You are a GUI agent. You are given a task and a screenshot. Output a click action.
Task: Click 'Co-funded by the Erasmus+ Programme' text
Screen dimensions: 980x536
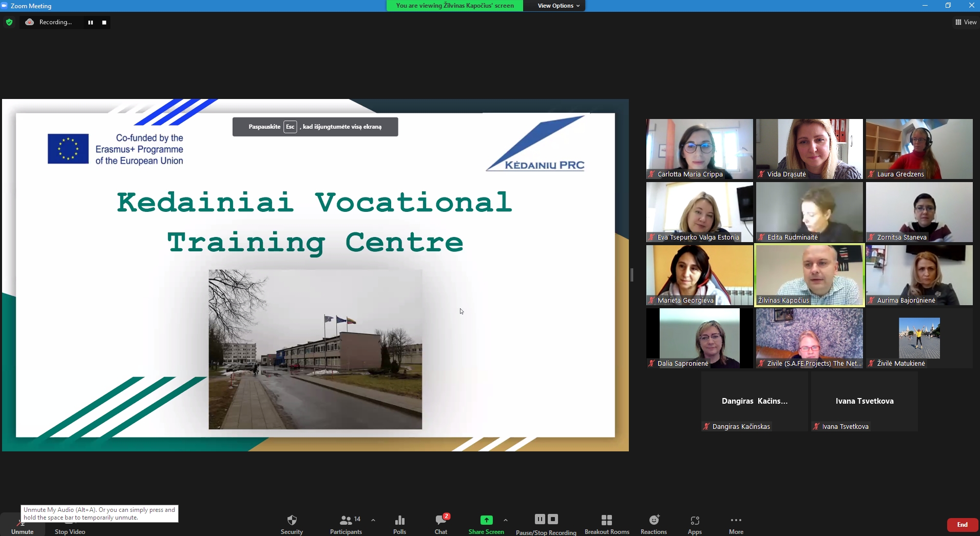click(139, 149)
